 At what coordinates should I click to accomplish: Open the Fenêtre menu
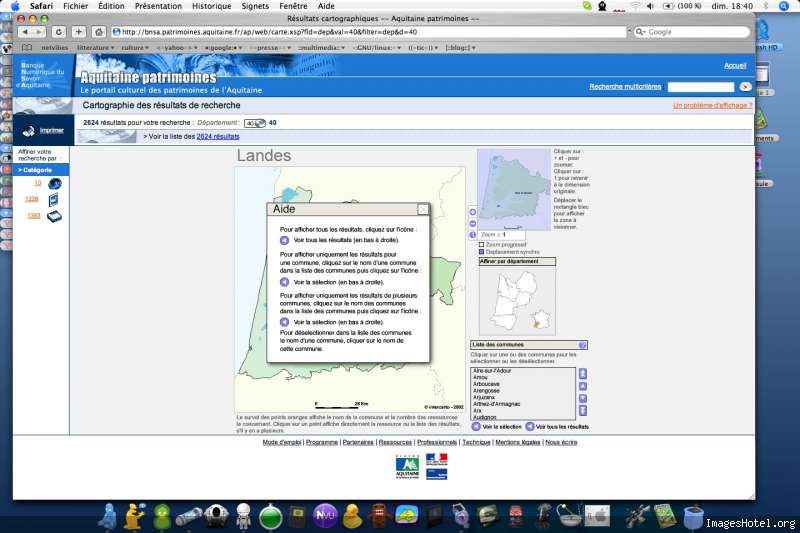pyautogui.click(x=293, y=6)
